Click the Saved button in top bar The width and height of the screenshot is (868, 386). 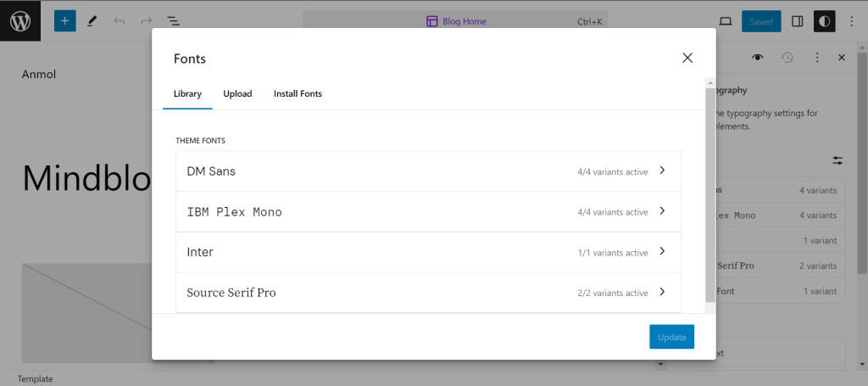pyautogui.click(x=761, y=21)
